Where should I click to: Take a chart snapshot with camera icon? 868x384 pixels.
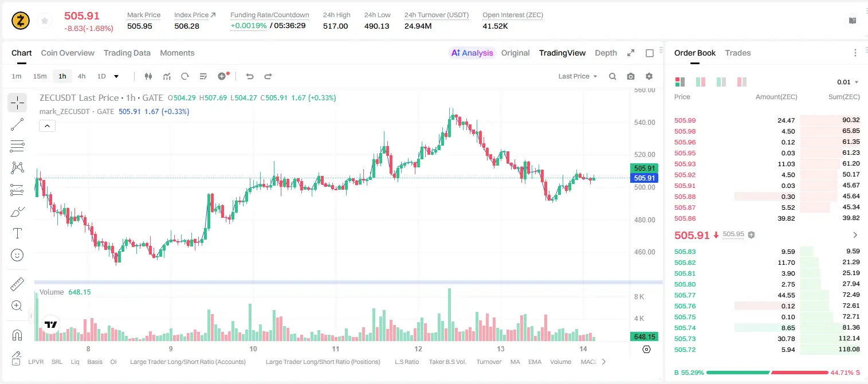[631, 76]
